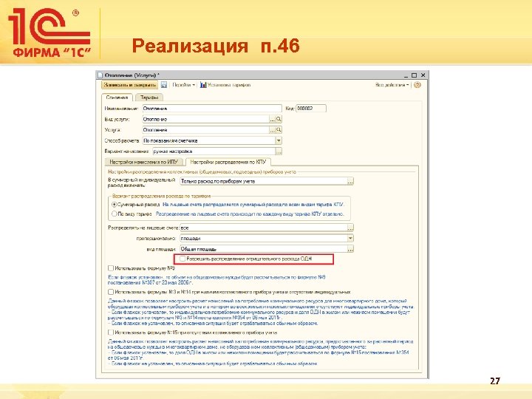Minimize the Отопление window
532x399 pixels.
(x=406, y=75)
